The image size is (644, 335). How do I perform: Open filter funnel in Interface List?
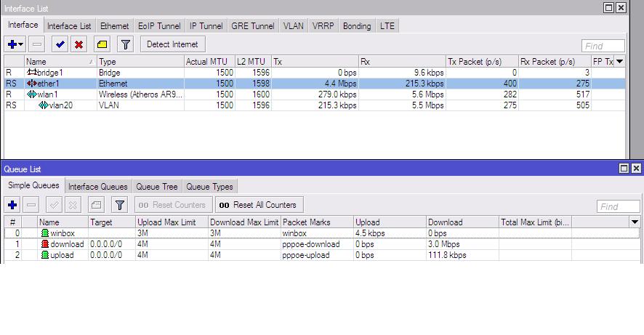pyautogui.click(x=125, y=44)
